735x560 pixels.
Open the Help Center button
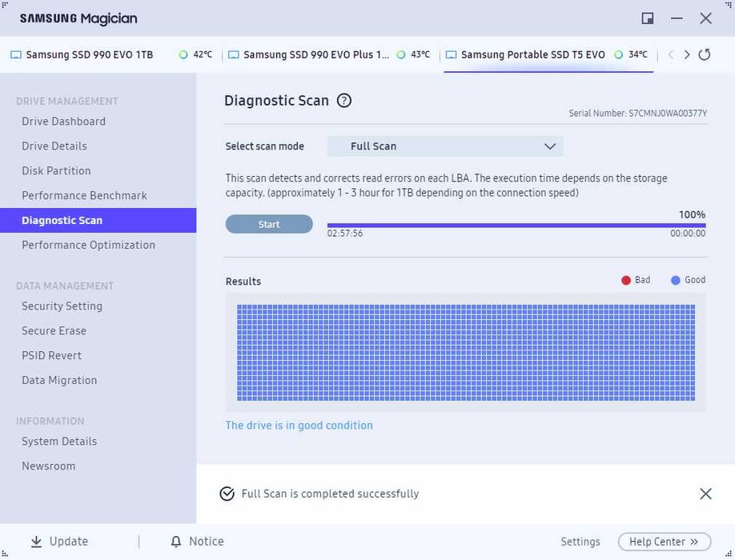tap(665, 542)
